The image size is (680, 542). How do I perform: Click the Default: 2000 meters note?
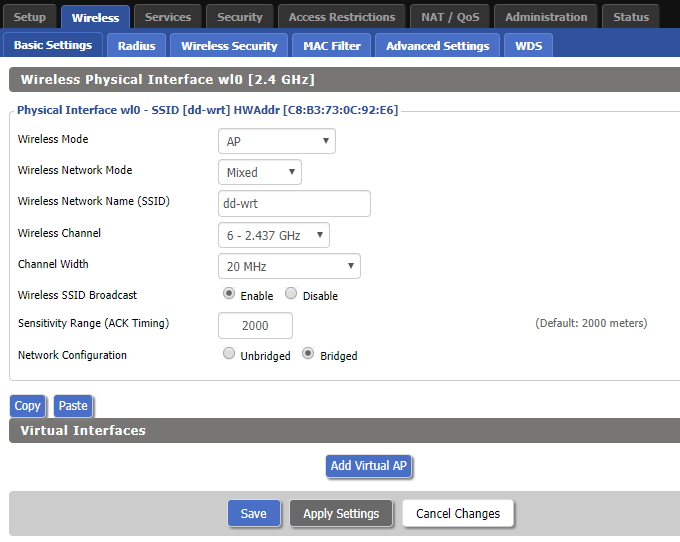[591, 323]
